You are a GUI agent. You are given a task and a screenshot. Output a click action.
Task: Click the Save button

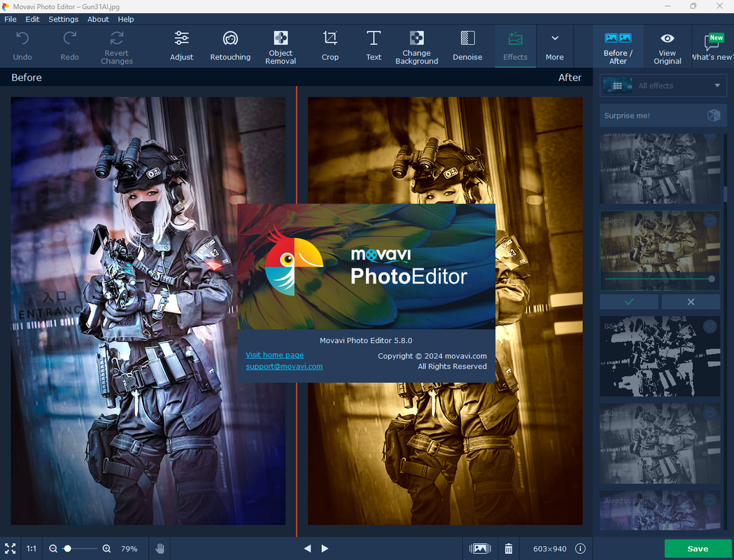698,549
